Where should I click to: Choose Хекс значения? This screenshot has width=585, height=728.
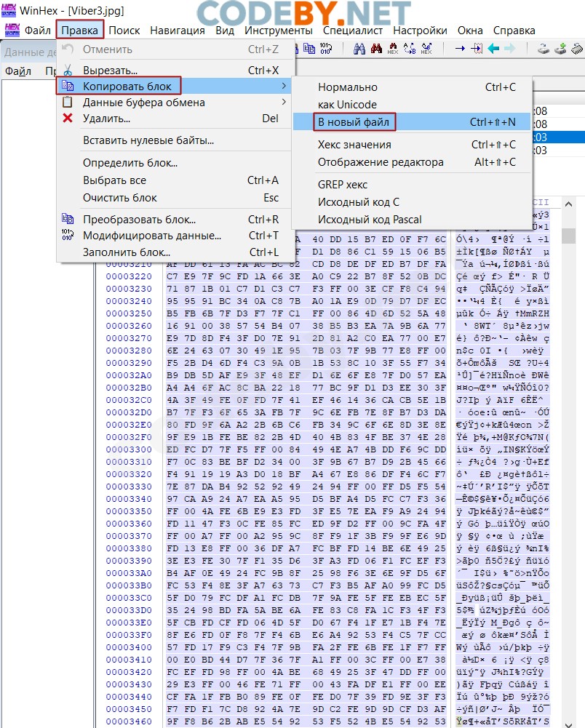coord(412,145)
